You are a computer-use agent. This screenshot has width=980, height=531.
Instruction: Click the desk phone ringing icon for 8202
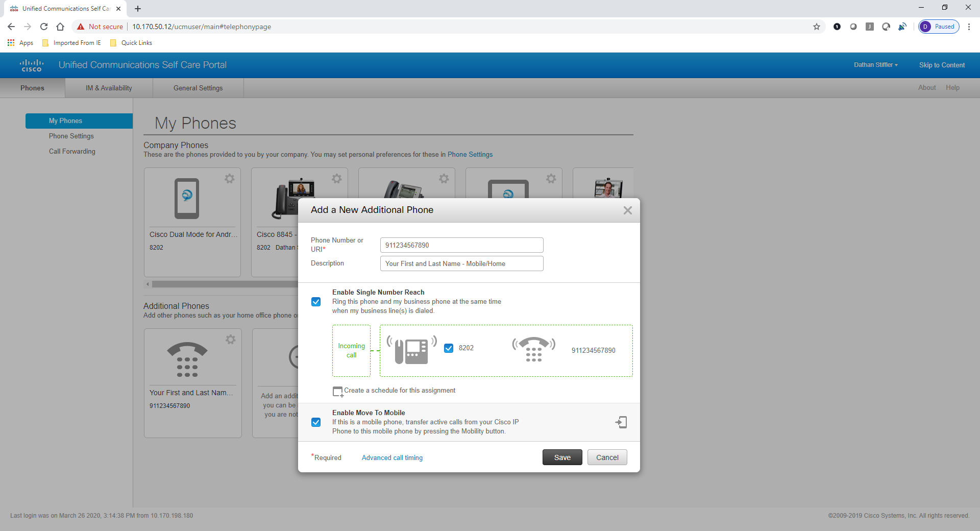tap(411, 350)
